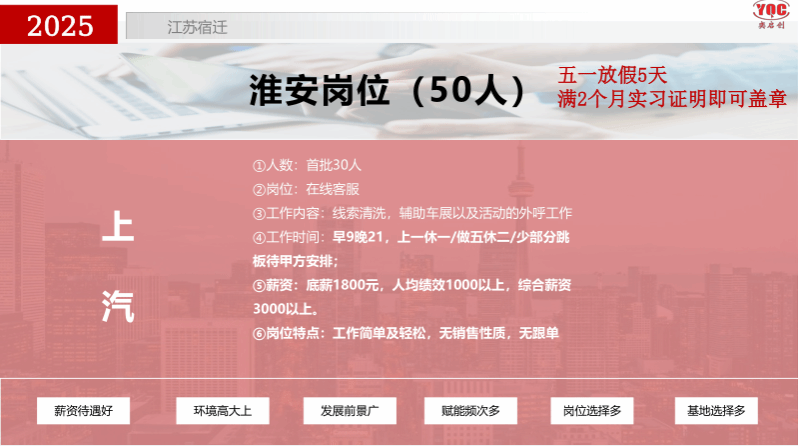Click the line ①人数：首批30人
Image resolution: width=798 pixels, height=446 pixels.
307,165
